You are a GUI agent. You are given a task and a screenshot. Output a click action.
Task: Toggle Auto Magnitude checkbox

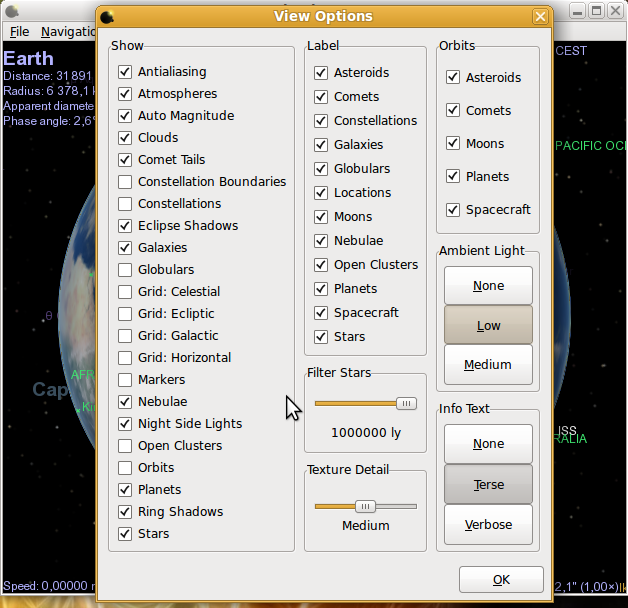[125, 116]
